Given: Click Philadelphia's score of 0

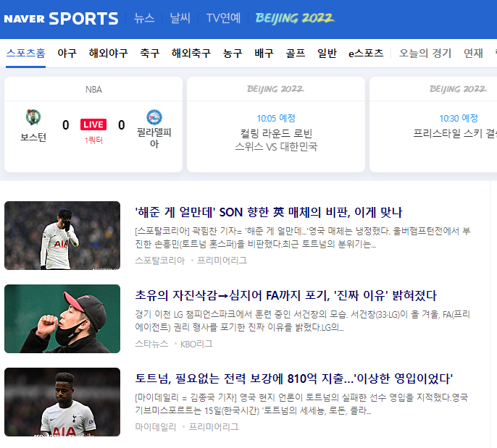Looking at the screenshot, I should [122, 125].
